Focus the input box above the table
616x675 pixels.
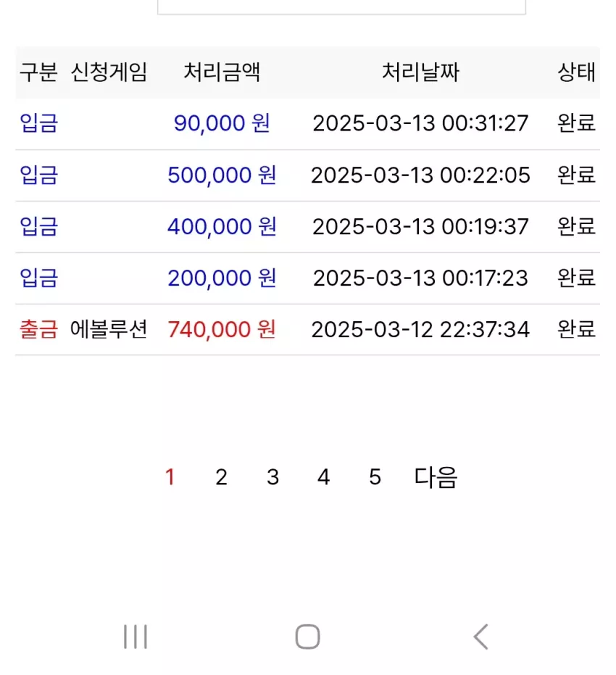341,7
